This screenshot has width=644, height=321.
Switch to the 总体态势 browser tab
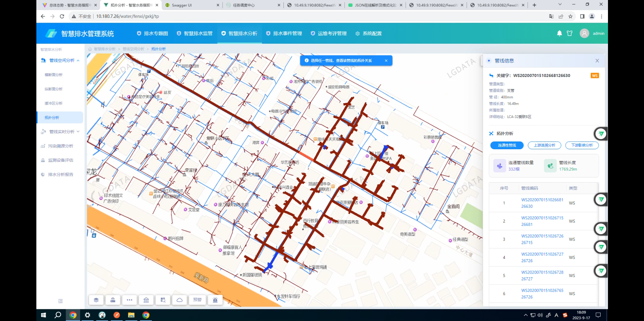tap(69, 5)
